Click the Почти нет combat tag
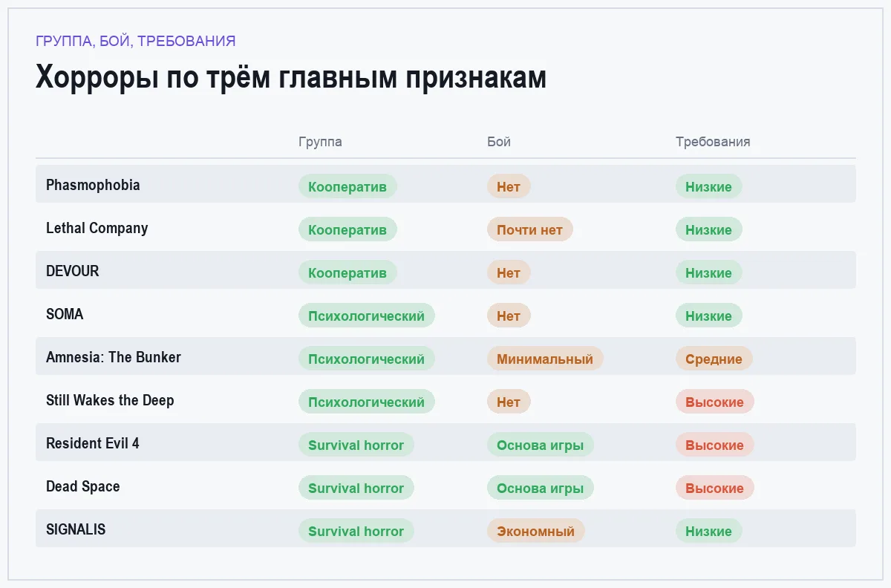Image resolution: width=891 pixels, height=588 pixels. (x=530, y=229)
